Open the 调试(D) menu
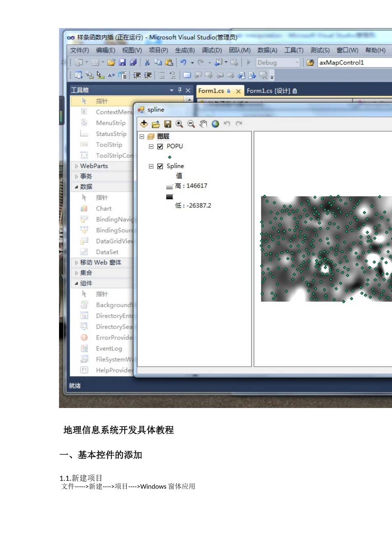 tap(212, 50)
